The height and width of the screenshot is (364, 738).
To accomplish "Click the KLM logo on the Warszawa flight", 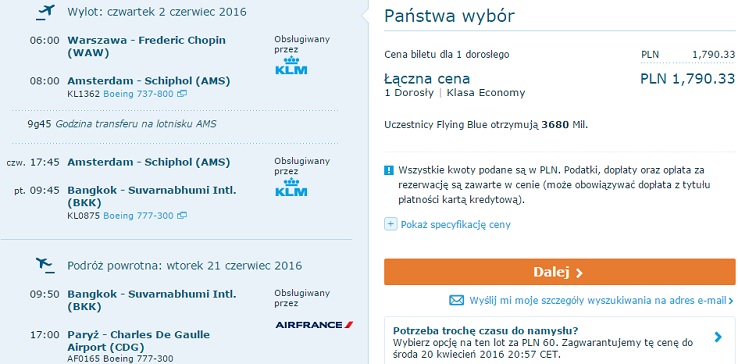I will pyautogui.click(x=291, y=65).
